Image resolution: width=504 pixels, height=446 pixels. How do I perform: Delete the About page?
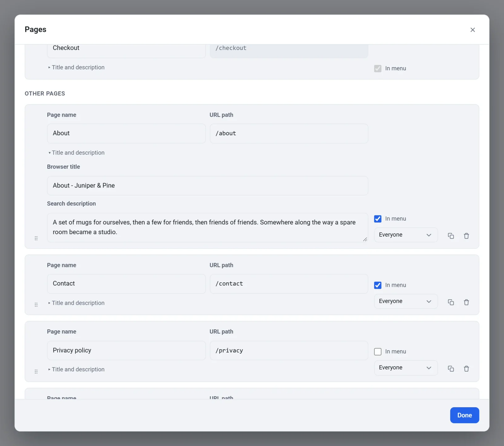point(467,236)
